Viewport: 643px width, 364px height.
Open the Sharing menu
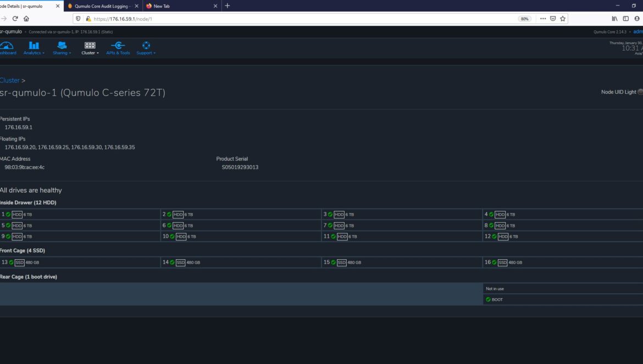[62, 48]
